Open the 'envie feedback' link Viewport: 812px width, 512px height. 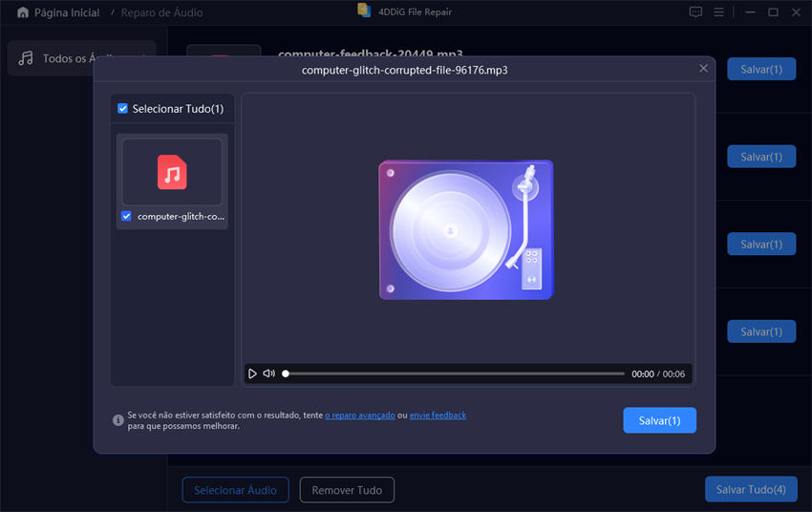point(438,416)
